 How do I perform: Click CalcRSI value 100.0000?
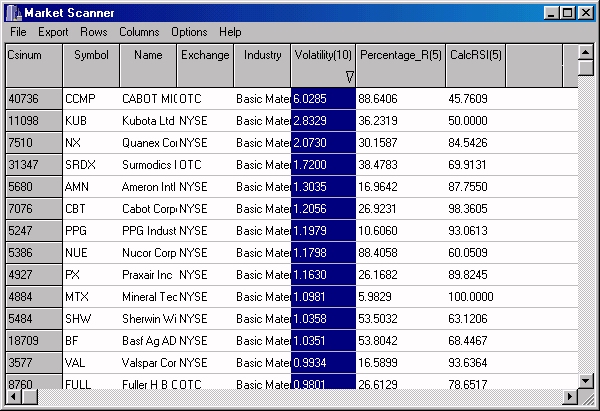tap(476, 297)
